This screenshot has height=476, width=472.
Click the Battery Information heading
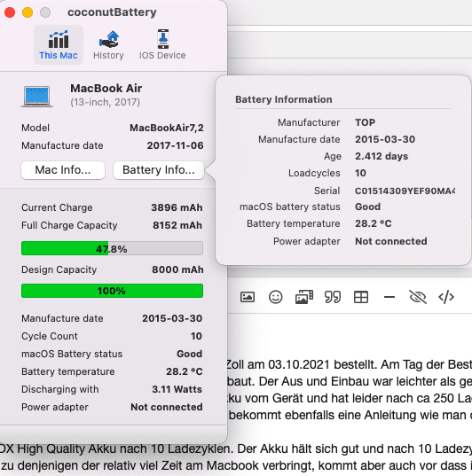click(284, 99)
